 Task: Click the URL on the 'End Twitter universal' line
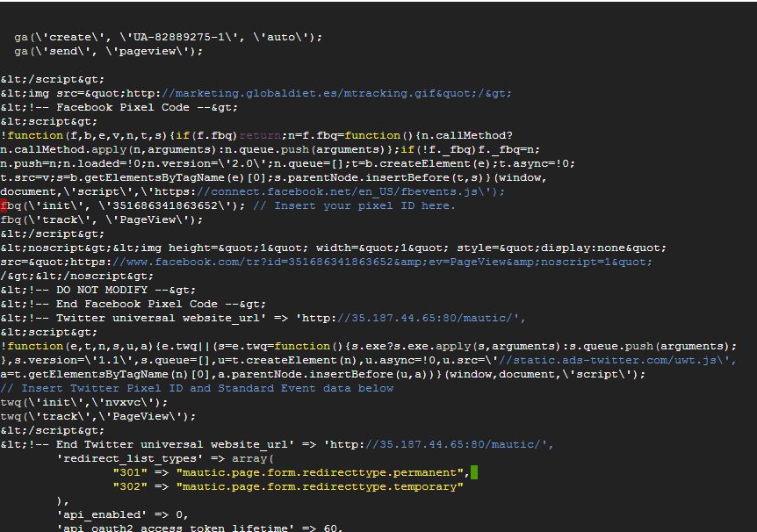[x=459, y=444]
